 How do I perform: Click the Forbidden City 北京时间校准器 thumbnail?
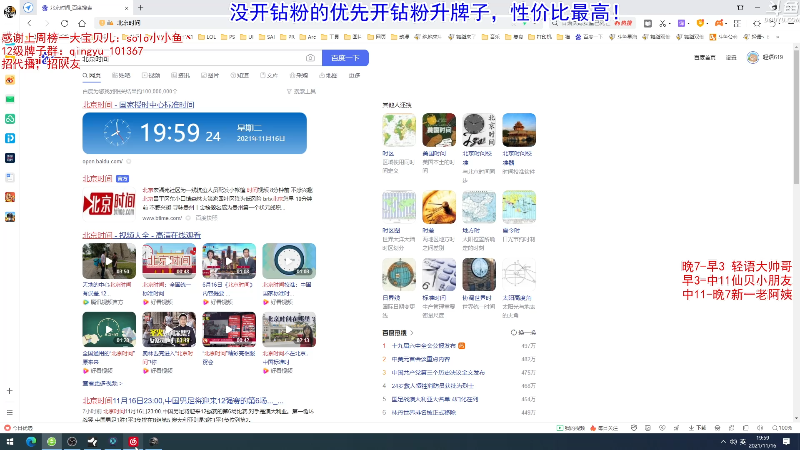coord(519,130)
